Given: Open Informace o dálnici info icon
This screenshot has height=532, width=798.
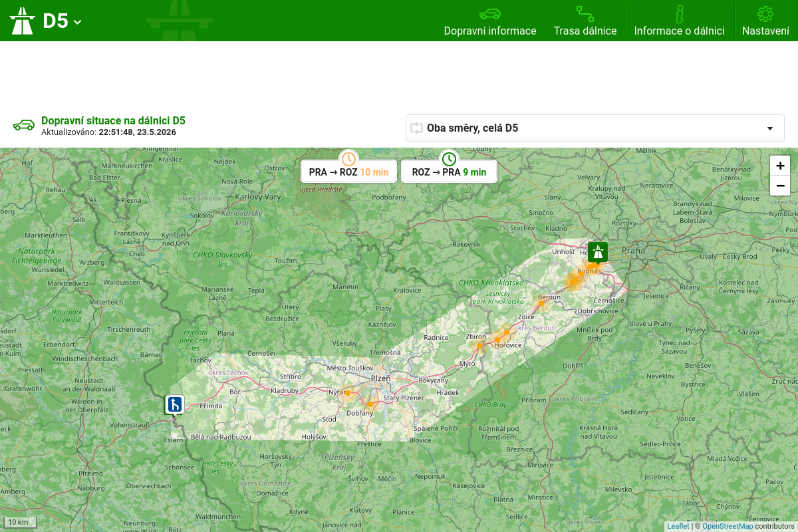Looking at the screenshot, I should click(679, 13).
